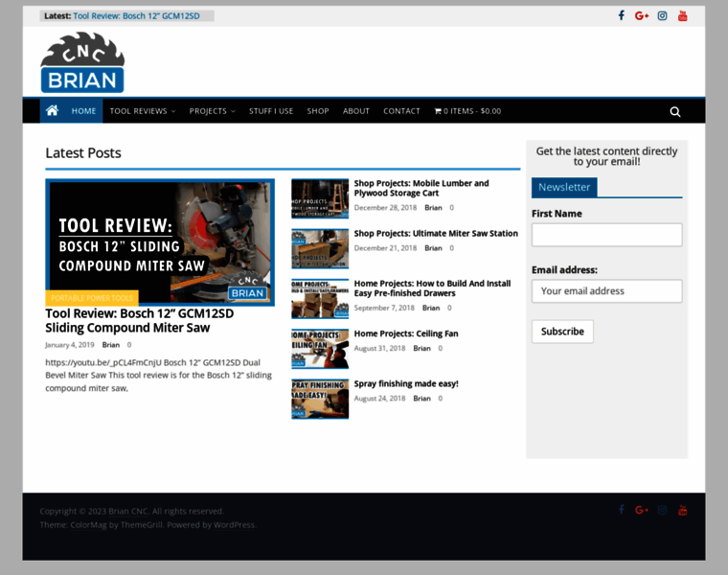This screenshot has height=575, width=728.
Task: Click the home icon in navigation bar
Action: tap(52, 111)
